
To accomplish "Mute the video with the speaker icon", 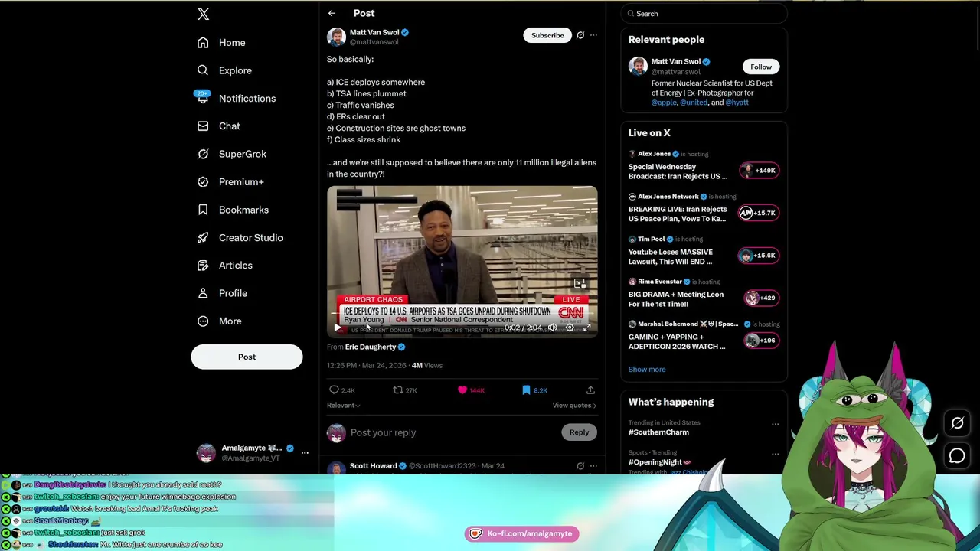I will [552, 328].
